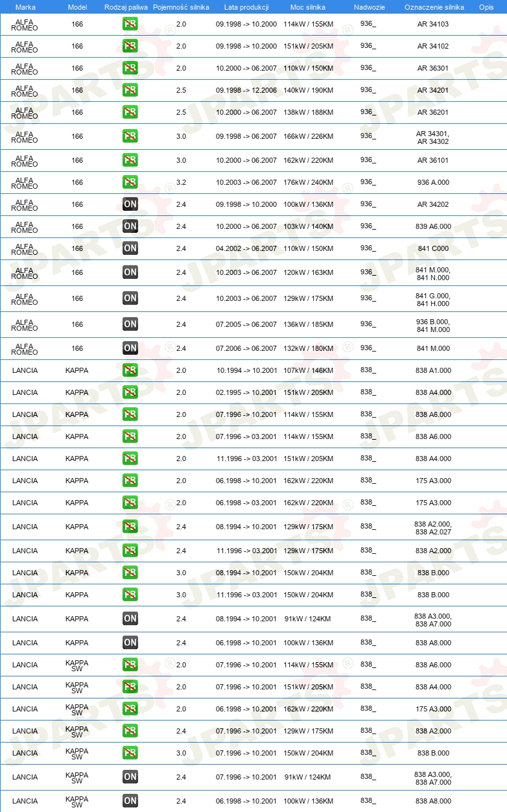Image resolution: width=507 pixels, height=812 pixels.
Task: Click PB icon in KAPPA SW 3.0 row
Action: click(130, 754)
